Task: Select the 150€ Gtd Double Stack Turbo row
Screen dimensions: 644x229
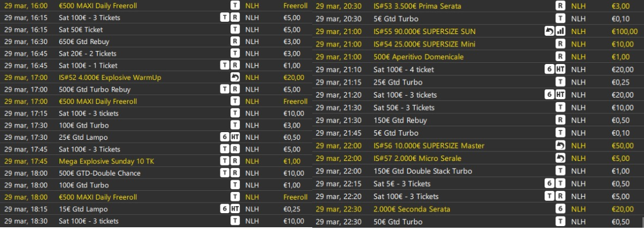Action: [478, 171]
